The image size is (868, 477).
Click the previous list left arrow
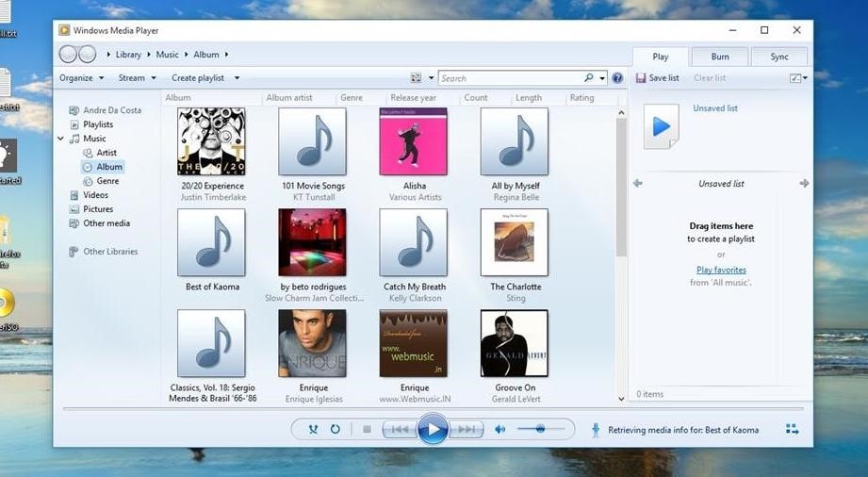[638, 184]
